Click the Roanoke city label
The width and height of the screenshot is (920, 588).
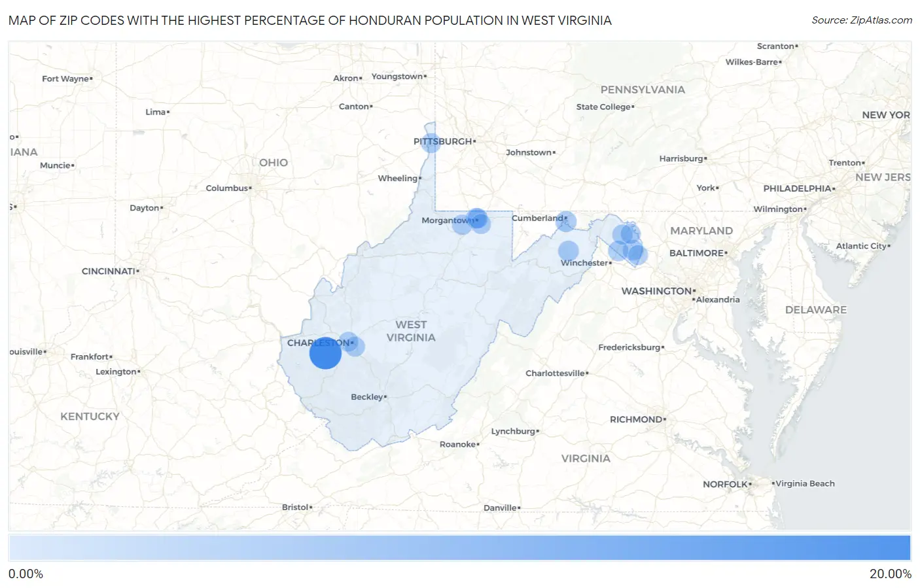point(457,444)
